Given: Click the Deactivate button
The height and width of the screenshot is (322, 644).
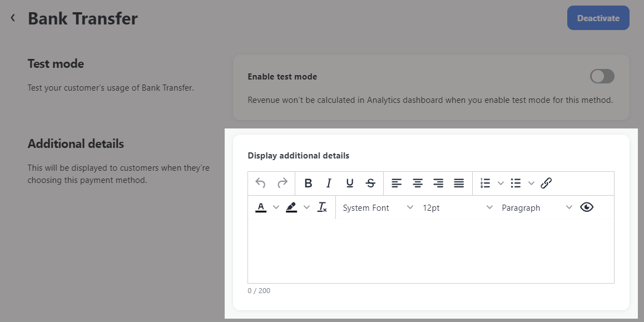Looking at the screenshot, I should [x=598, y=18].
